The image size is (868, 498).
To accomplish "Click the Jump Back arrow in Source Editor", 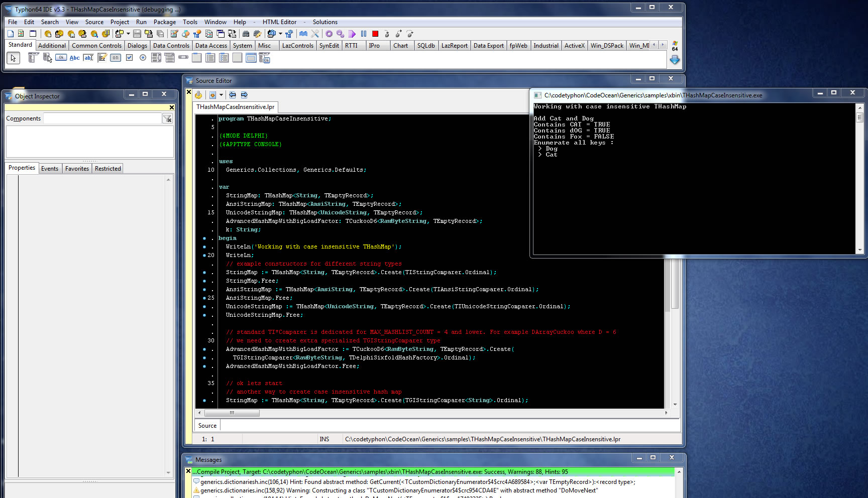I will [x=233, y=95].
